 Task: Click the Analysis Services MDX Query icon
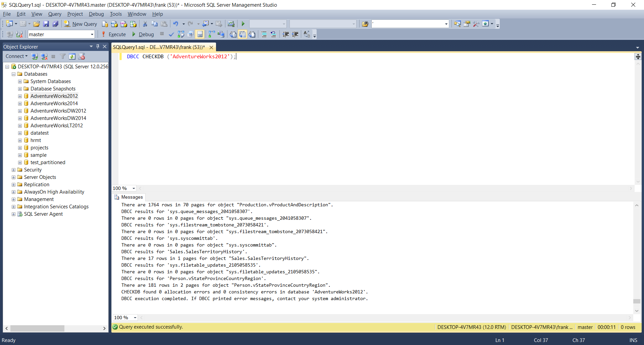(x=114, y=24)
